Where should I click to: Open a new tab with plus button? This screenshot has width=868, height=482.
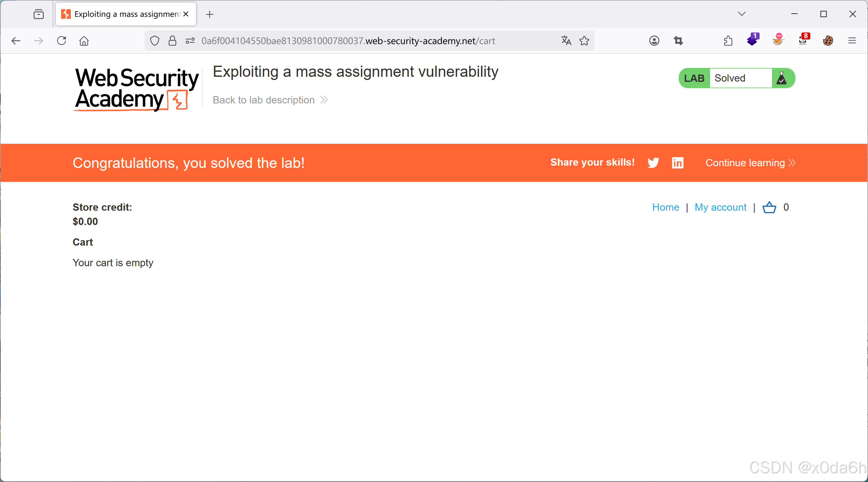[x=210, y=14]
